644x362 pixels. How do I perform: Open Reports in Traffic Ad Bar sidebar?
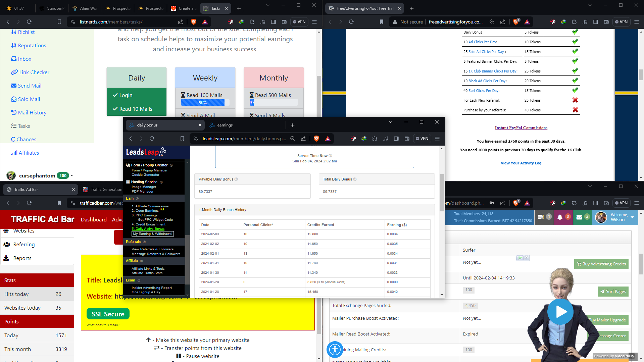pos(22,258)
